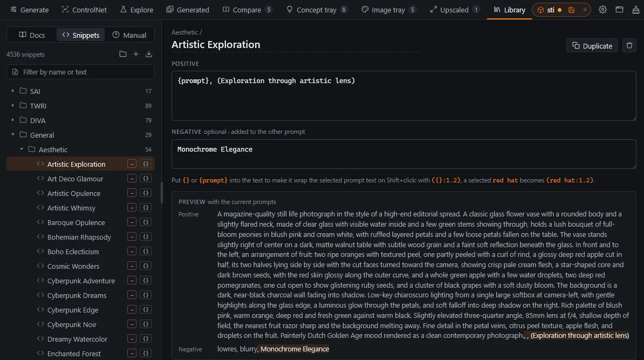Show the Concept tray tab
The height and width of the screenshot is (360, 644).
317,10
